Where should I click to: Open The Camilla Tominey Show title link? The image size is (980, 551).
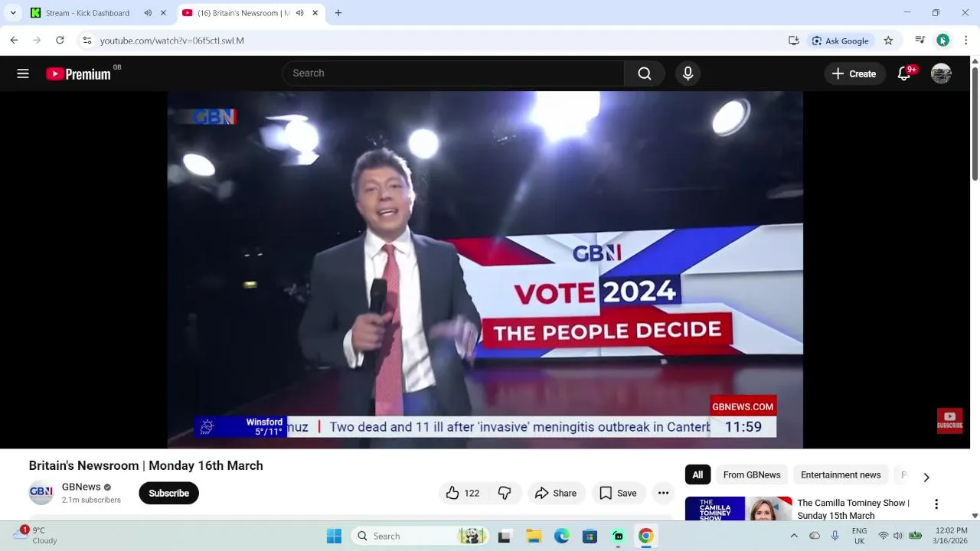853,509
